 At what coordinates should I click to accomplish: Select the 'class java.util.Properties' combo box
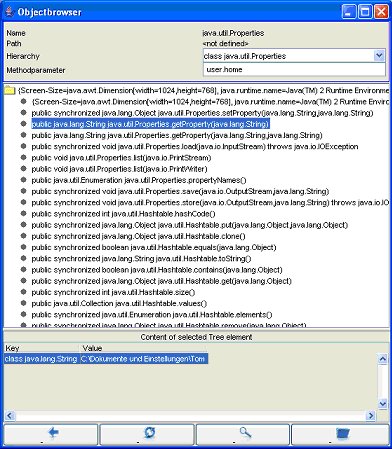coord(294,56)
